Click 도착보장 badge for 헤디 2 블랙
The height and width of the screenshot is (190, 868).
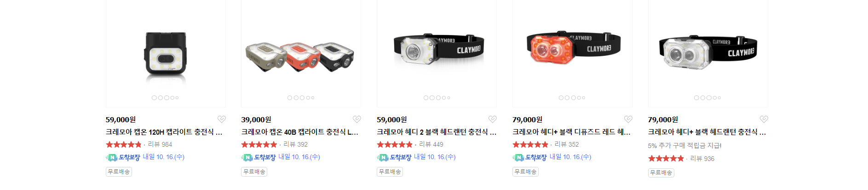(394, 157)
